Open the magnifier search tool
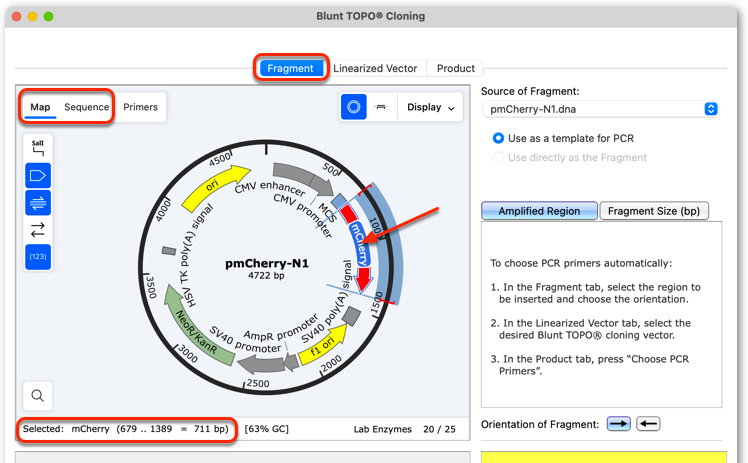748x463 pixels. (38, 395)
